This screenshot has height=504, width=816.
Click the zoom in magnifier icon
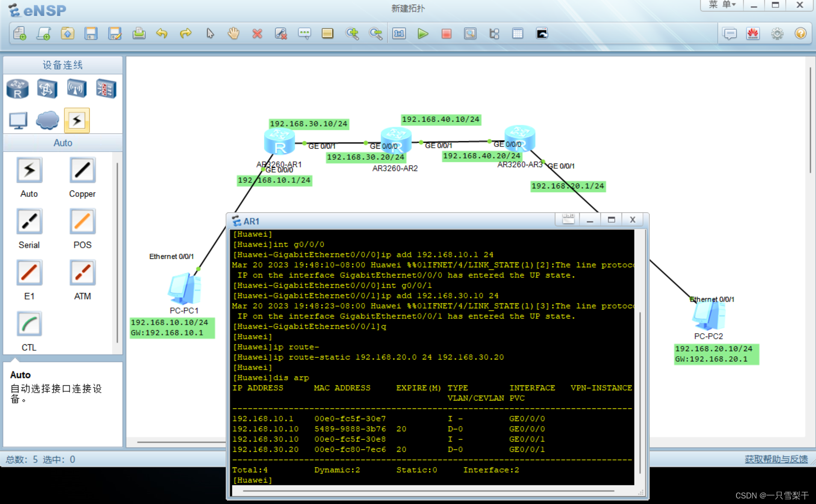pyautogui.click(x=352, y=33)
